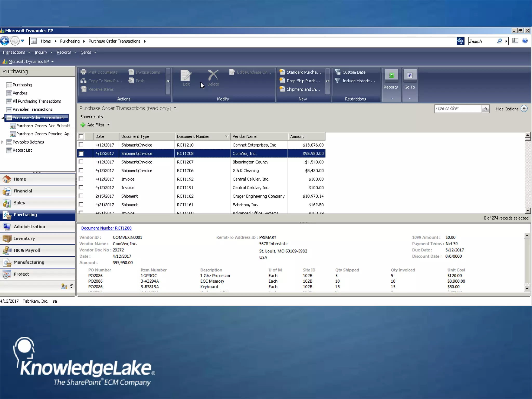Screen dimensions: 532x399
Task: Click the Search magnifier icon
Action: coord(499,41)
